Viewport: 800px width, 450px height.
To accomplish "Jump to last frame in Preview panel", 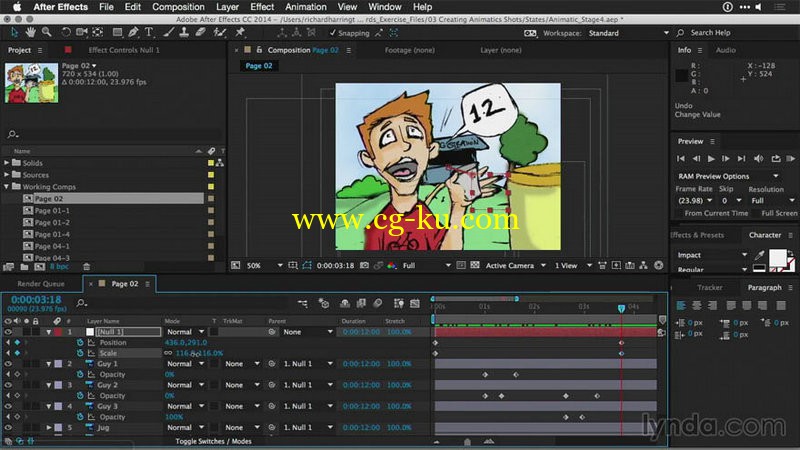I will coord(742,159).
